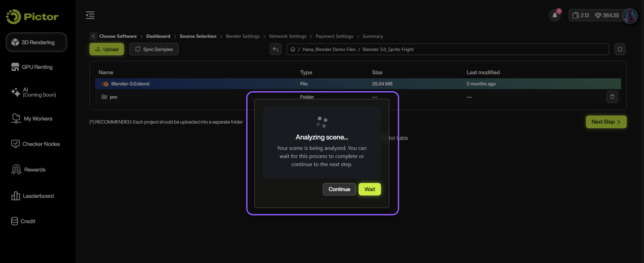The width and height of the screenshot is (644, 263).
Task: Click the refresh icon beside path bar
Action: coord(620,49)
